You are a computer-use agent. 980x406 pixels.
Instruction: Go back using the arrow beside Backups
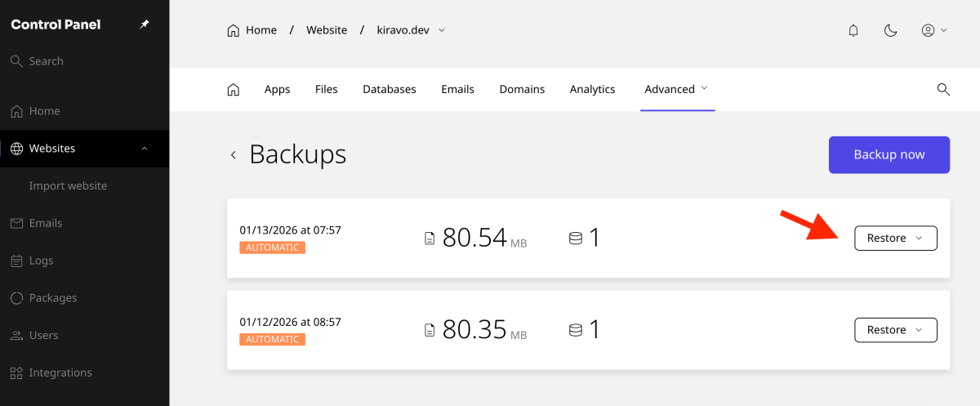coord(234,155)
